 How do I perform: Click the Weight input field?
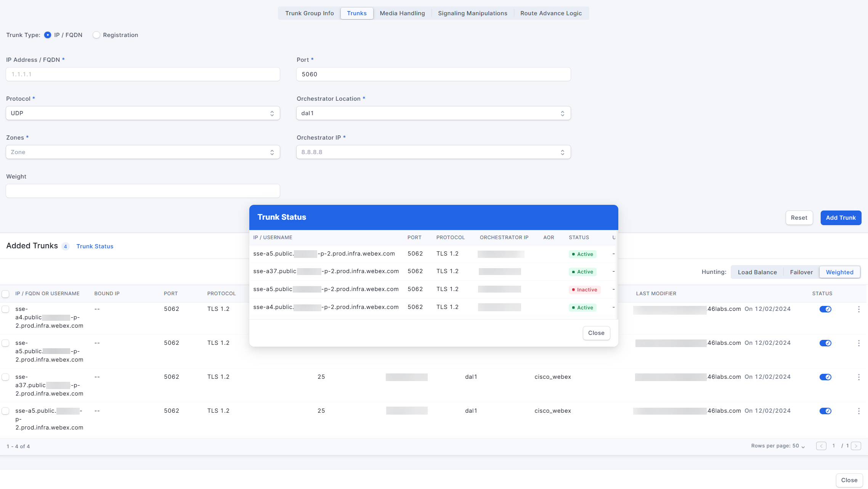pyautogui.click(x=143, y=191)
